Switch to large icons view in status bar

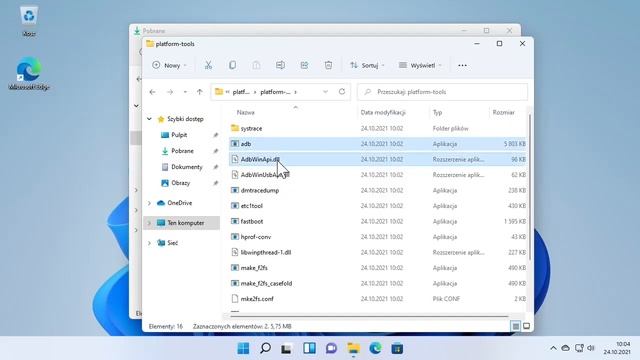click(527, 326)
